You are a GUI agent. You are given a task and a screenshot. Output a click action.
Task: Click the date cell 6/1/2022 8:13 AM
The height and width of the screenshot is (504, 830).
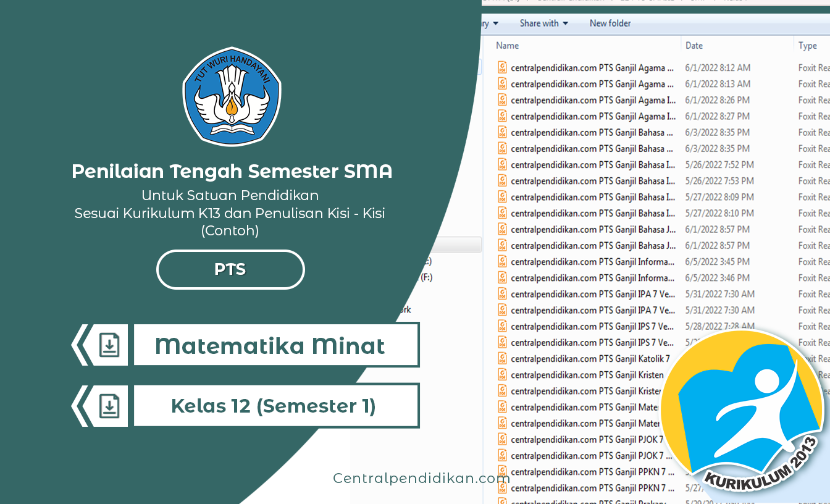pos(718,84)
